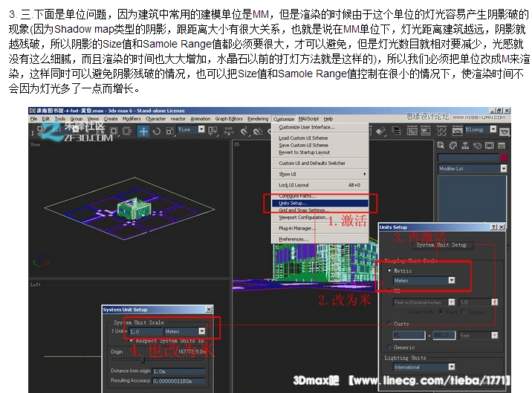This screenshot has height=393, width=532.
Task: Open the Material Editor spheres icon
Action: (441, 131)
